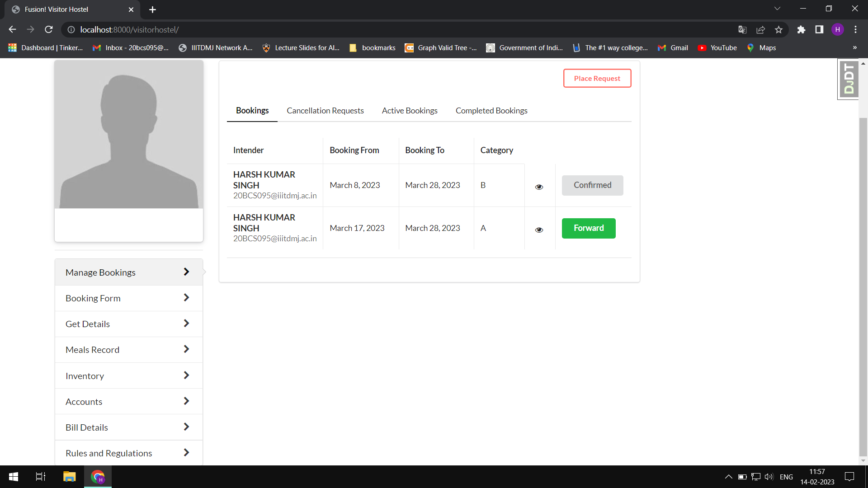868x488 pixels.
Task: Reload the page with the refresh icon
Action: (49, 29)
